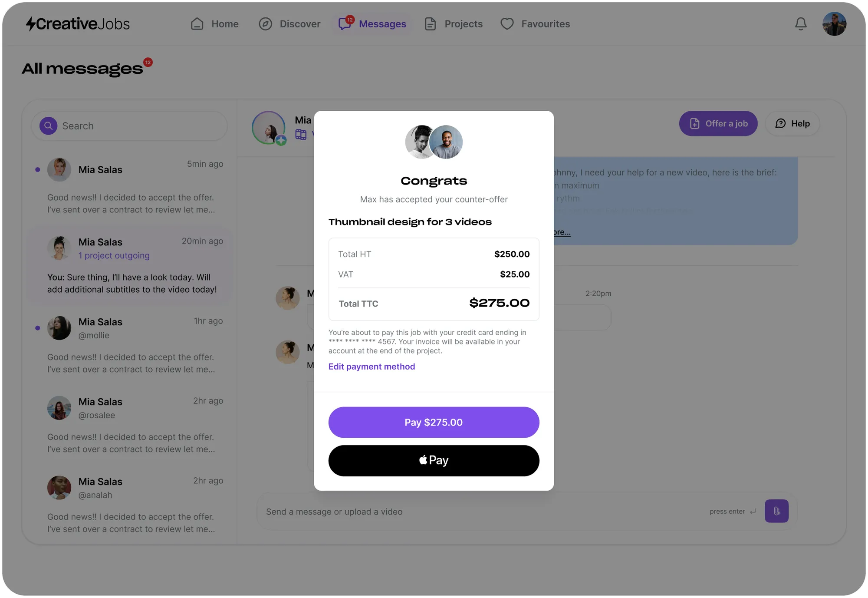Click the film strip icon under Mia's name
The height and width of the screenshot is (598, 868).
(301, 135)
